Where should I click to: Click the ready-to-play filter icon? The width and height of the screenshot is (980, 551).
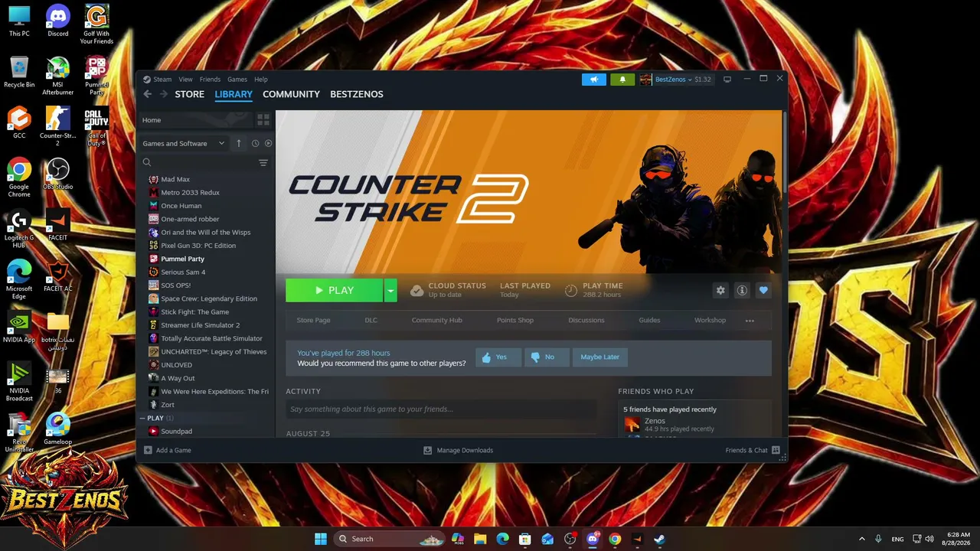(268, 143)
